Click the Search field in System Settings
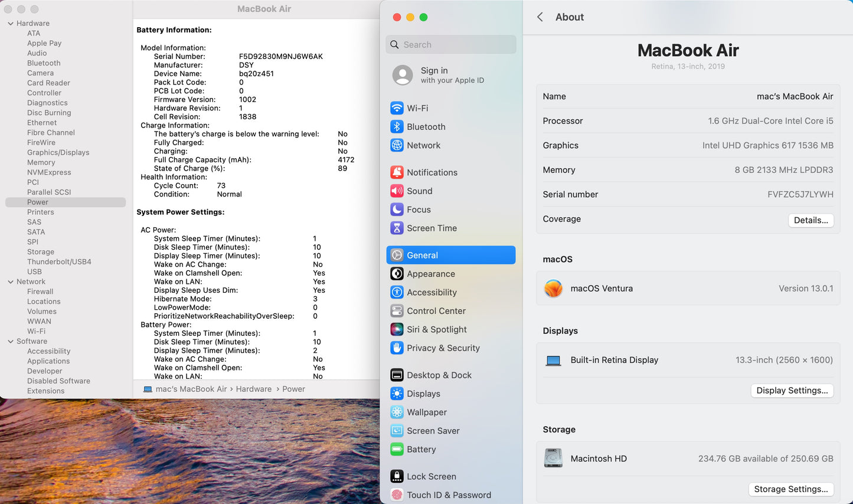853x504 pixels. click(451, 44)
